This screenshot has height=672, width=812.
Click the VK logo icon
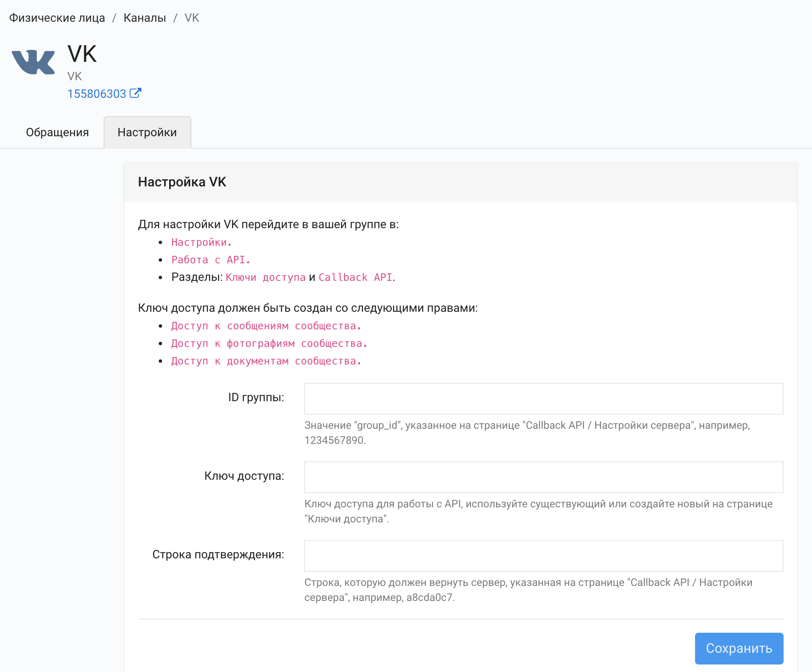pyautogui.click(x=33, y=62)
